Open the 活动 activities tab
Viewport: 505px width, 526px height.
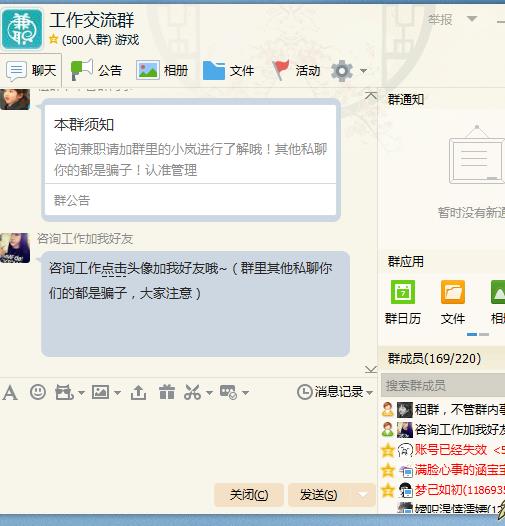coord(296,70)
